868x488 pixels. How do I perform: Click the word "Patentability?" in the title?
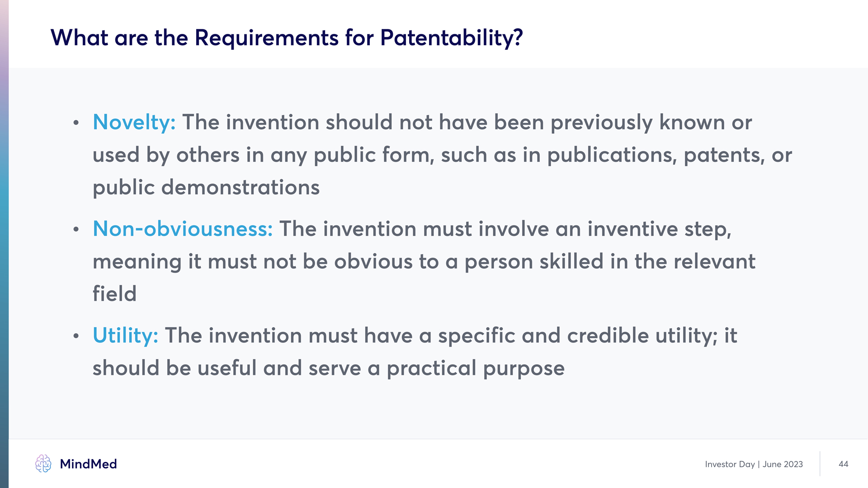(x=451, y=38)
